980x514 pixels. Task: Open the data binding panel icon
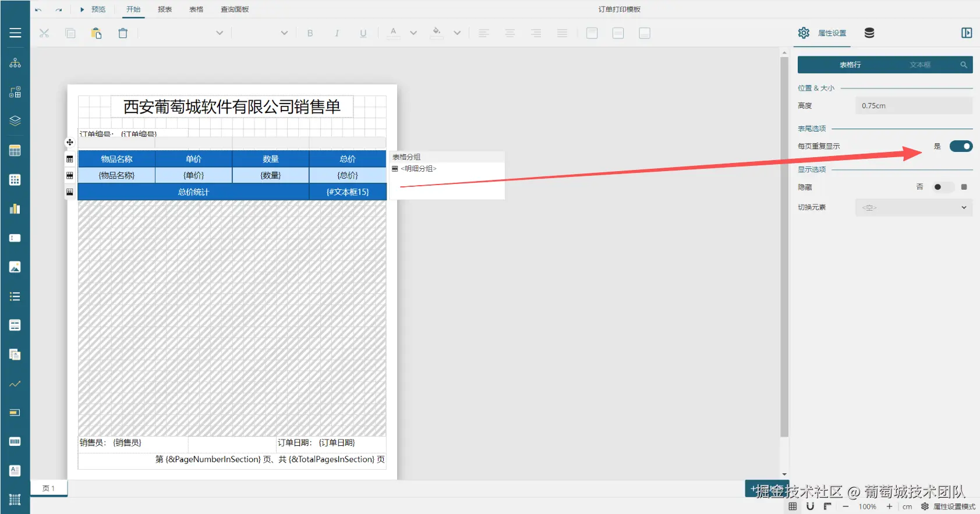click(869, 33)
